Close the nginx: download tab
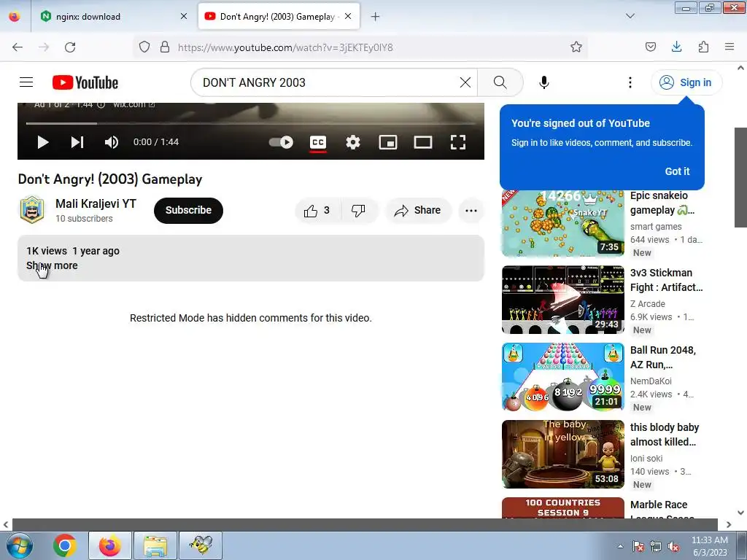This screenshot has width=747, height=560. coord(184,17)
